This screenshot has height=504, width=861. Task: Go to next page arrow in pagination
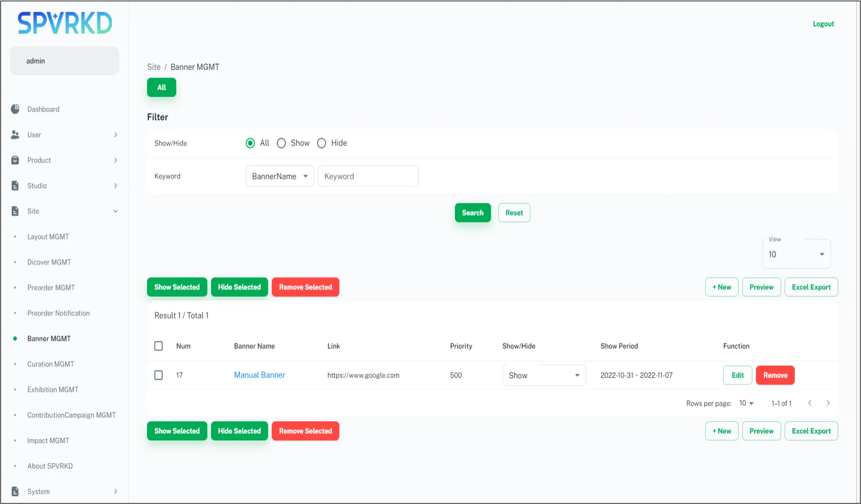(x=828, y=403)
